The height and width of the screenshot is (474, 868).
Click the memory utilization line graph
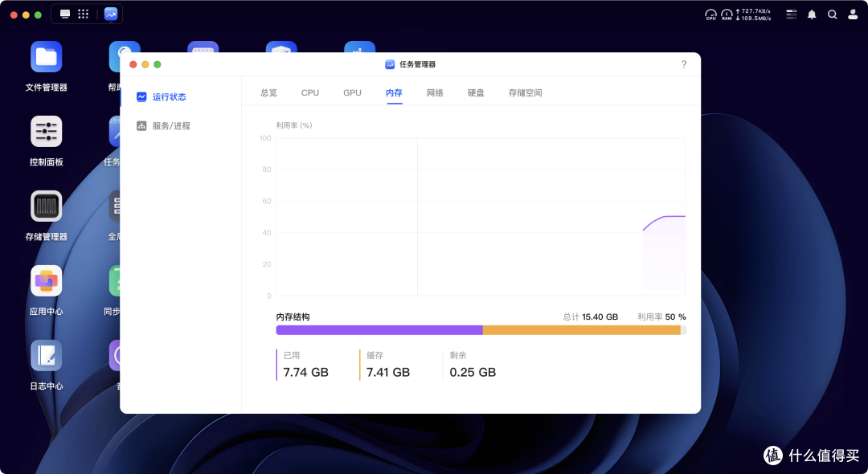[665, 221]
